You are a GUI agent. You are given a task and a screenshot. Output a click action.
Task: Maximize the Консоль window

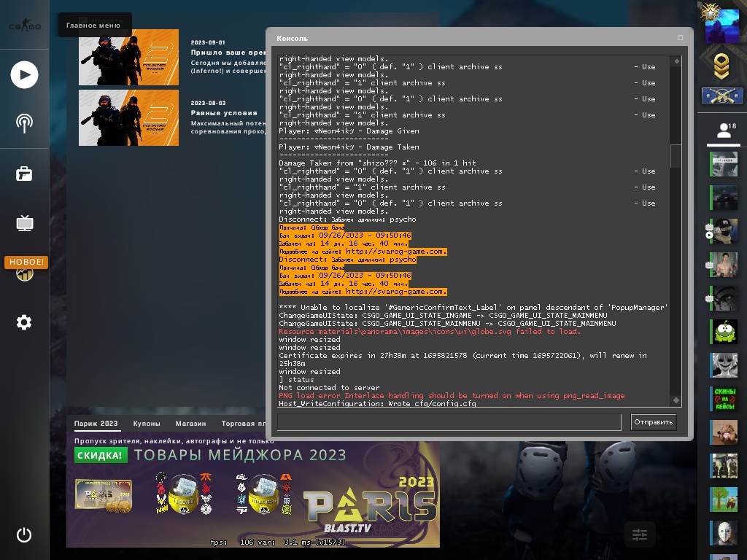(x=680, y=38)
